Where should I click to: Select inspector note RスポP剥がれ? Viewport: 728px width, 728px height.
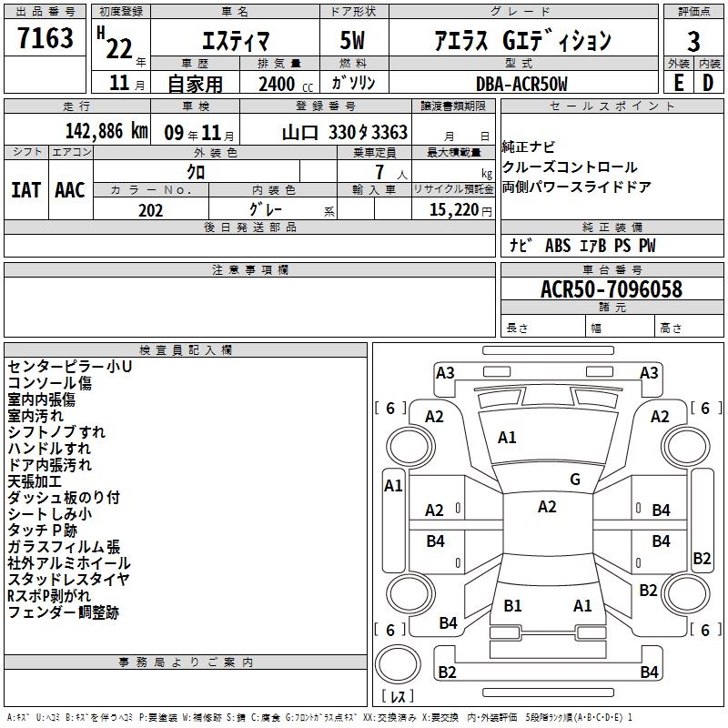coord(49,596)
